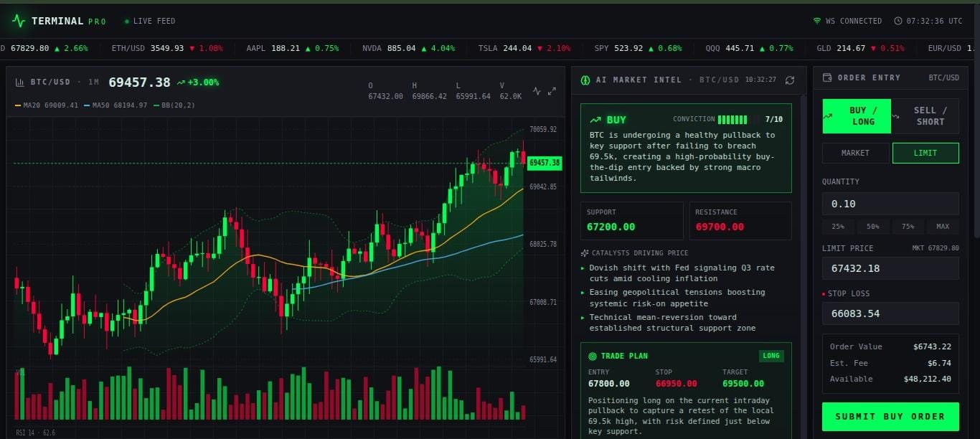Image resolution: width=980 pixels, height=439 pixels.
Task: Click the Stop Loss input field
Action: point(890,313)
